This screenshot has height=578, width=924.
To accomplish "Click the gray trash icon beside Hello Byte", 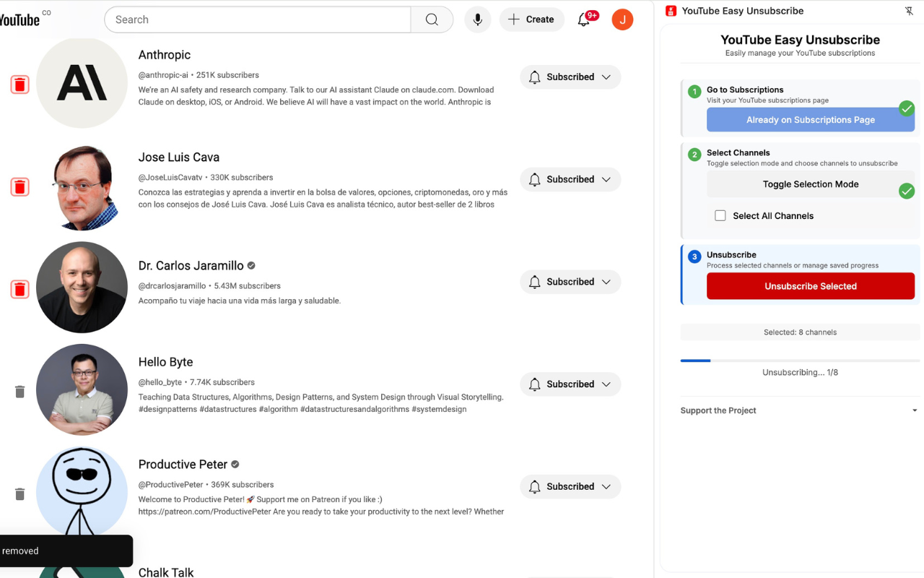I will (20, 392).
